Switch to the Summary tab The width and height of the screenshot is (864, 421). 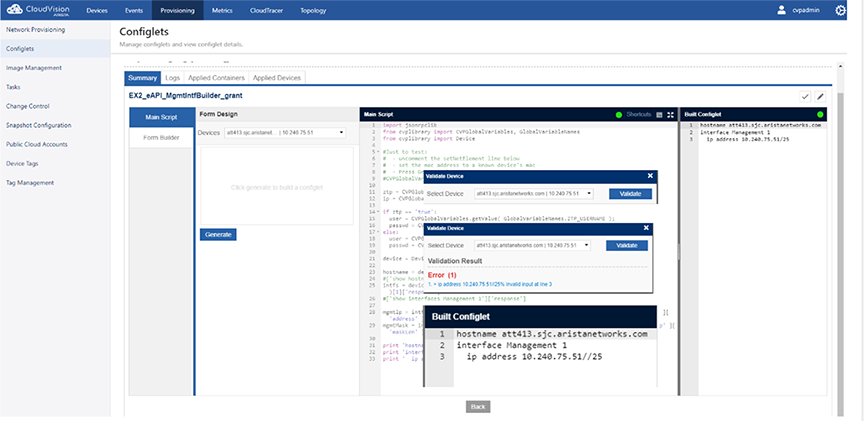[x=143, y=78]
